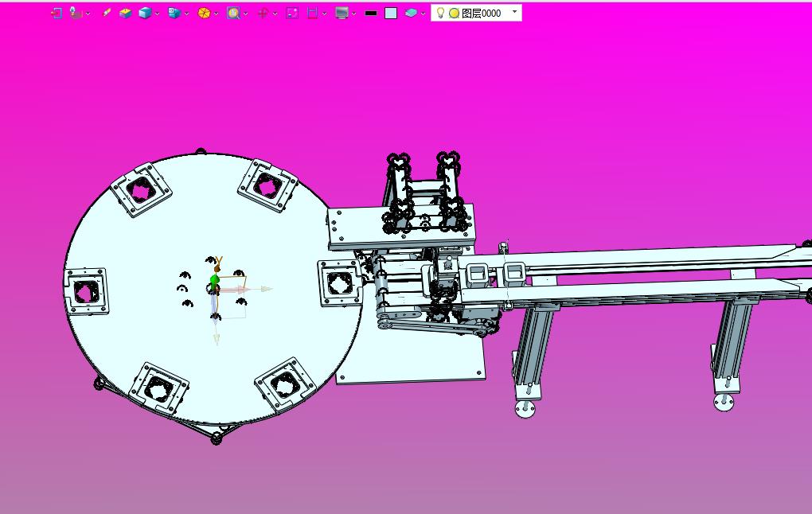The height and width of the screenshot is (514, 812).
Task: Select the blue shaded cube icon
Action: click(145, 14)
